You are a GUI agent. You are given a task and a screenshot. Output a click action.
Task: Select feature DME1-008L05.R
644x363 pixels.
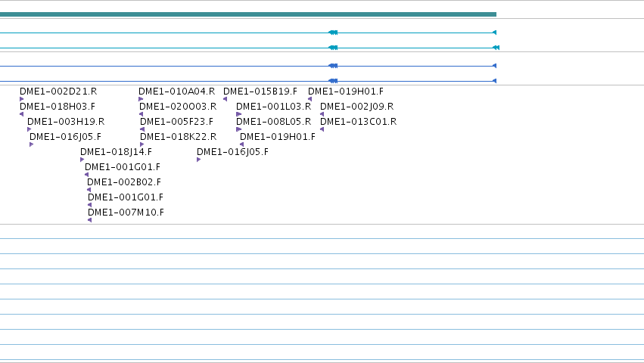click(273, 122)
